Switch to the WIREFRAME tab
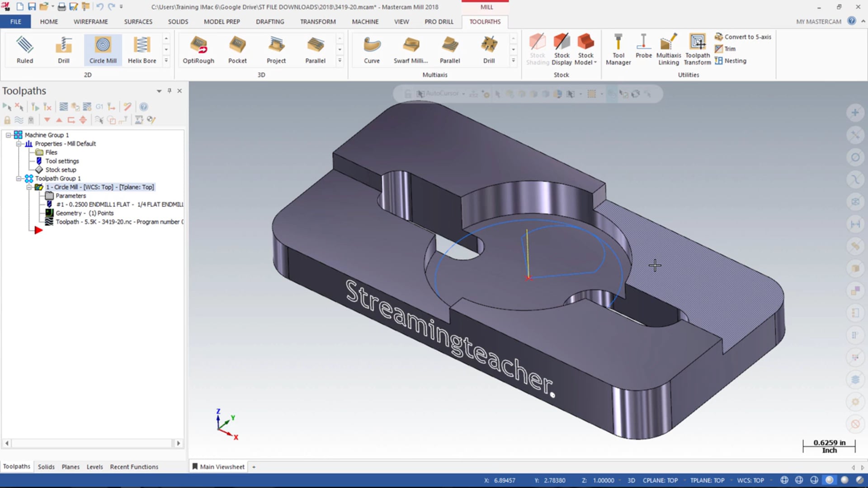Viewport: 868px width, 488px height. pyautogui.click(x=91, y=21)
